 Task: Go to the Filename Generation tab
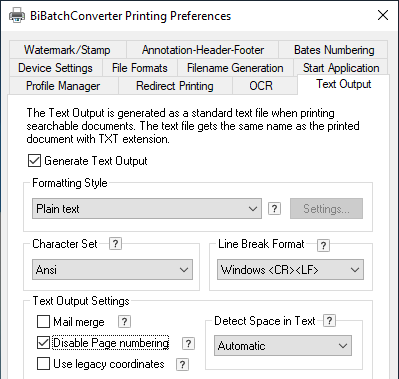click(x=235, y=68)
